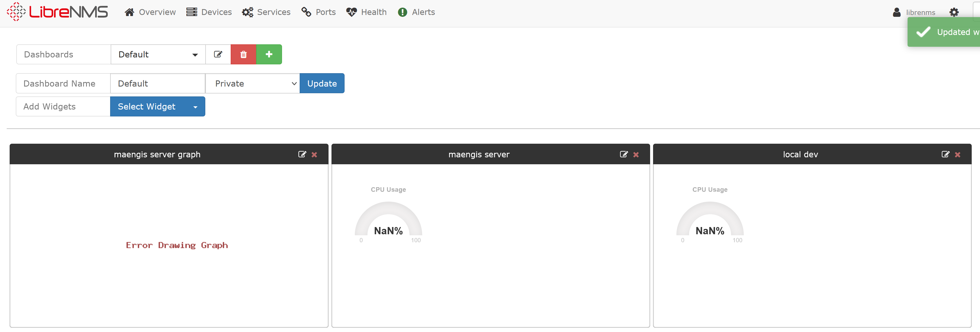
Task: Click the Dashboard Name text field
Action: (x=157, y=83)
